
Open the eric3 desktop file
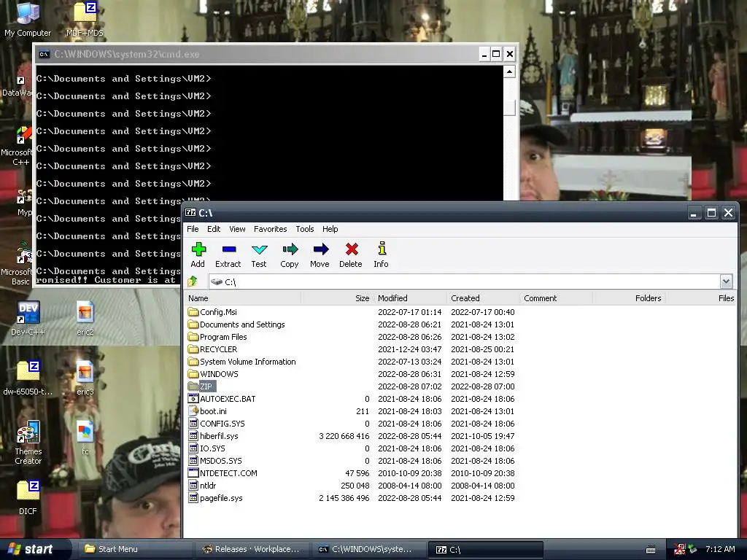click(85, 378)
